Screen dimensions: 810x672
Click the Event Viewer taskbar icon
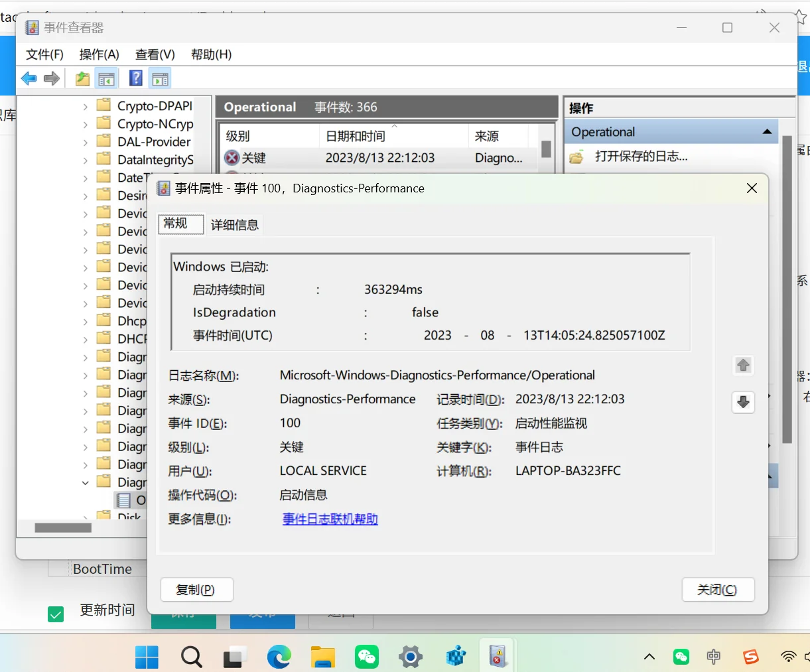(498, 657)
